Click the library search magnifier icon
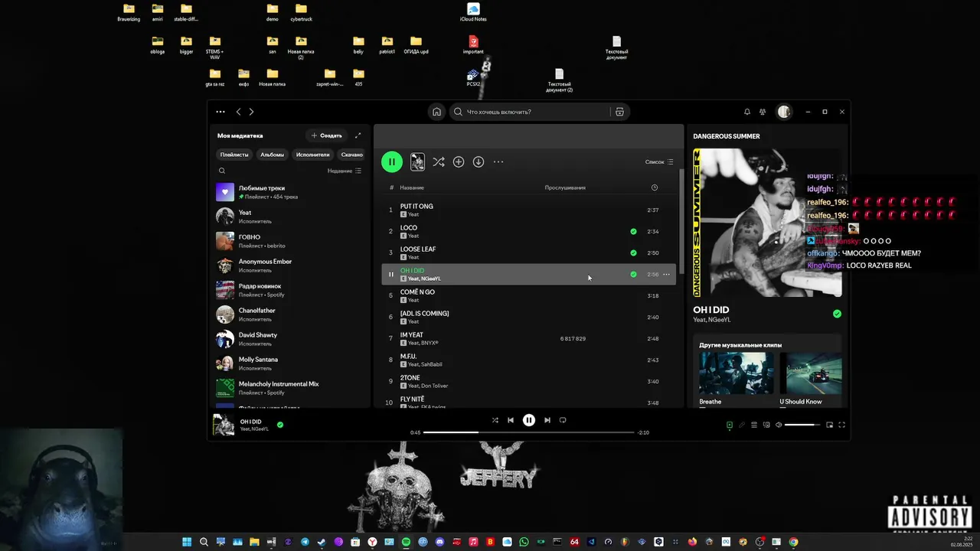Screen dimensions: 980x551 click(222, 171)
